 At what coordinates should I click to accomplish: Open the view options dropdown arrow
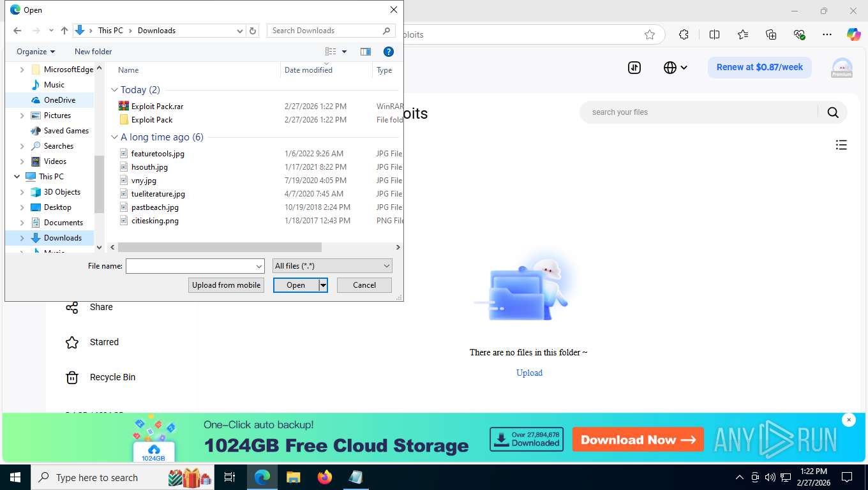pos(345,52)
